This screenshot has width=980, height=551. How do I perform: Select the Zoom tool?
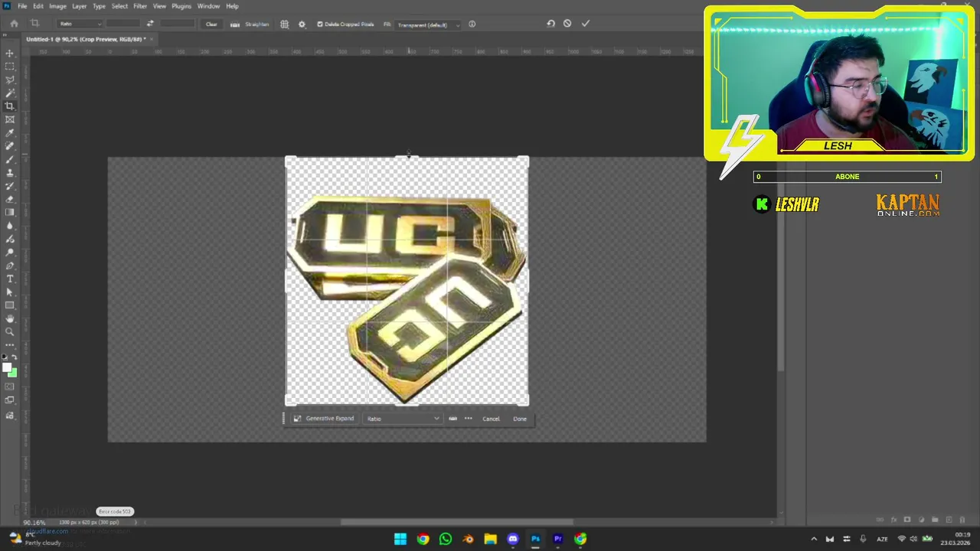10,332
